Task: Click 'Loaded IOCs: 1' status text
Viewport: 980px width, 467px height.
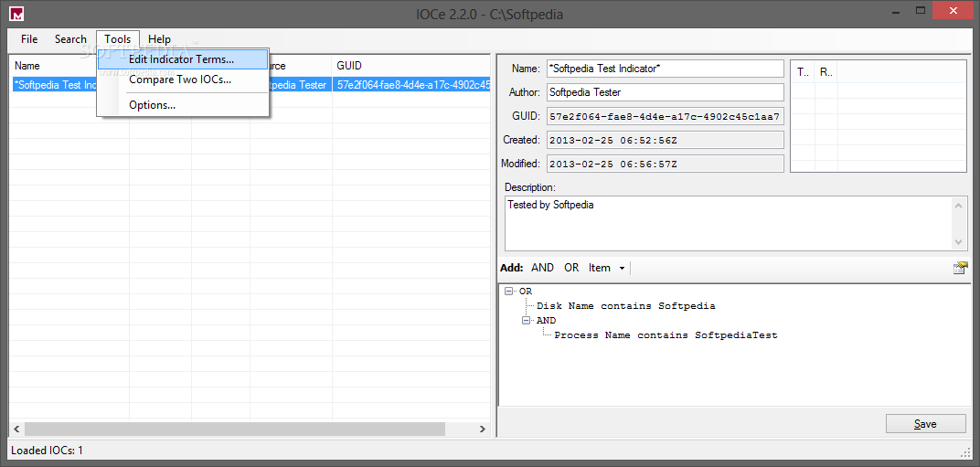Action: 47,451
